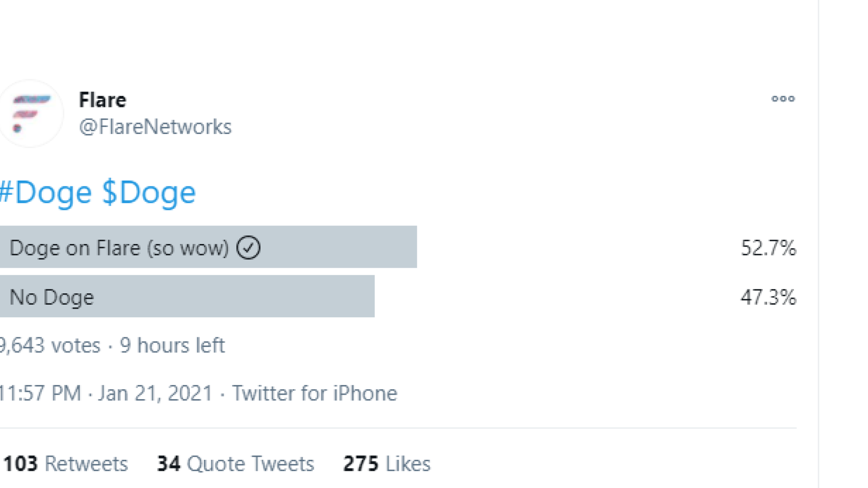The height and width of the screenshot is (488, 868).
Task: Open the 11:57 PM timestamp link
Action: [40, 394]
